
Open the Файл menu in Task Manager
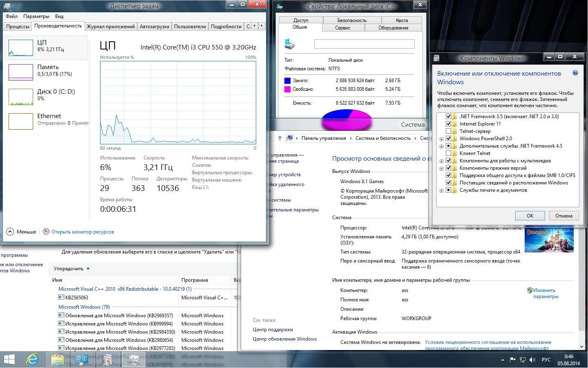point(11,16)
